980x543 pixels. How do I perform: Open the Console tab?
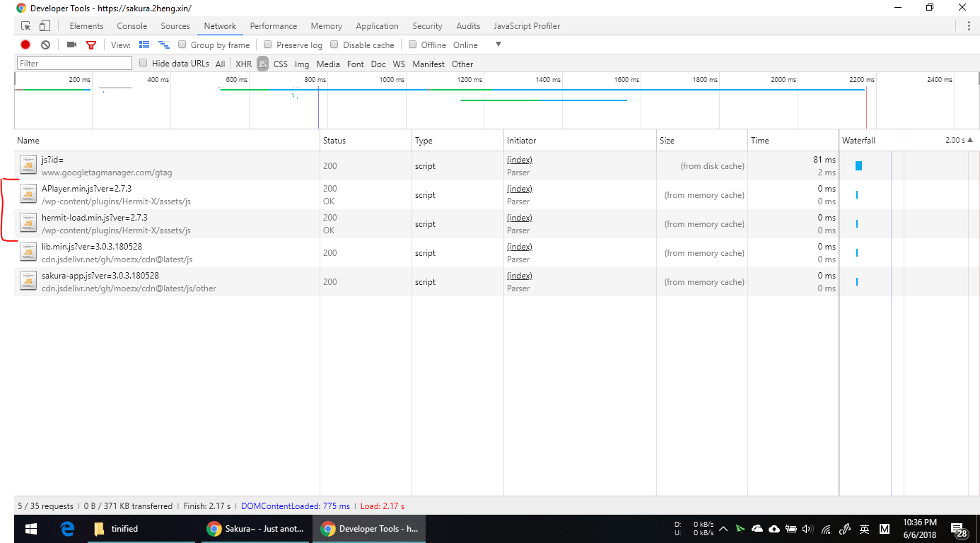tap(132, 26)
